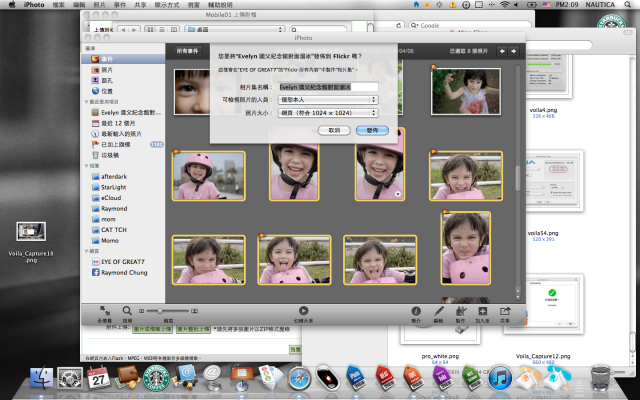Click the Publish (發佈) button in dialog

372,130
